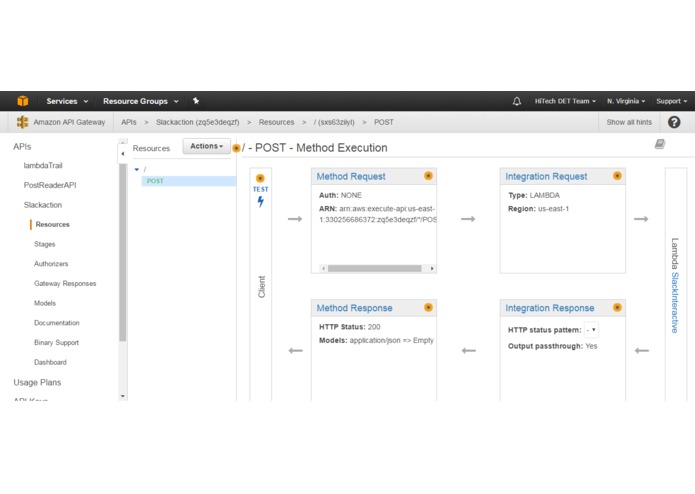Screen dimensions: 695x494
Task: Open Usage Plans
Action: (37, 382)
